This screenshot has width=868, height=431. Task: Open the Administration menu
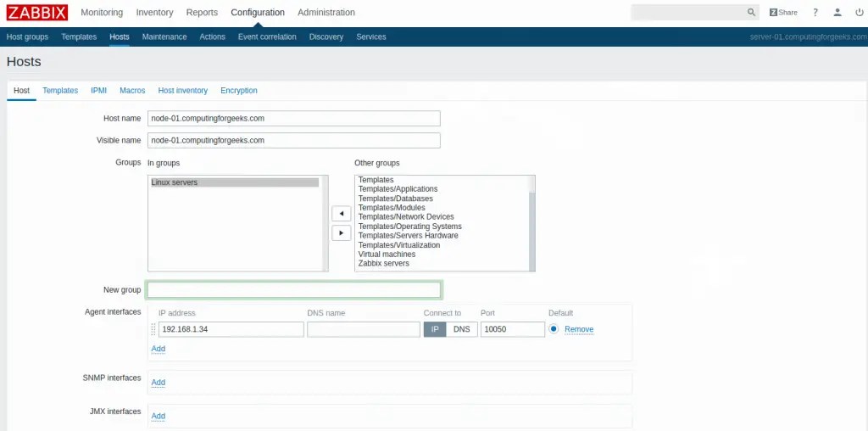pos(326,12)
